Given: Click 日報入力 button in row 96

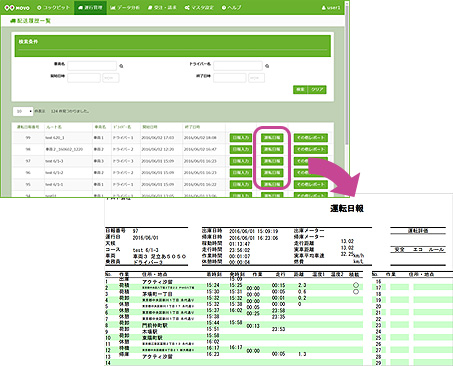Looking at the screenshot, I should pos(241,173).
